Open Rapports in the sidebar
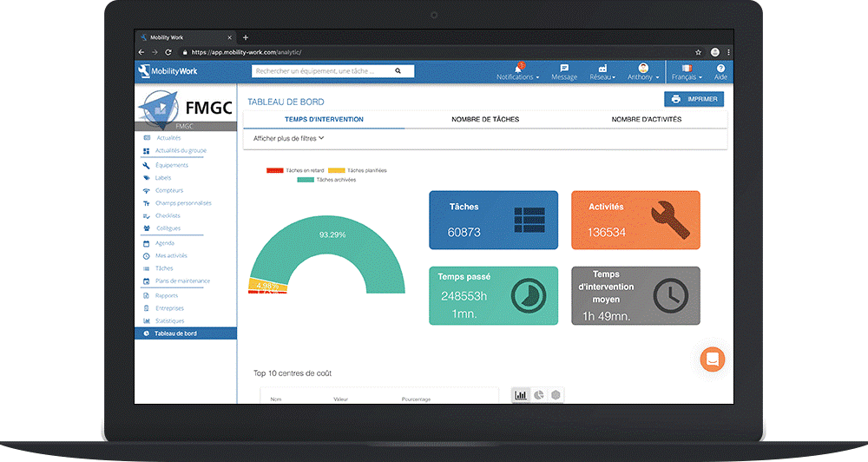 166,296
